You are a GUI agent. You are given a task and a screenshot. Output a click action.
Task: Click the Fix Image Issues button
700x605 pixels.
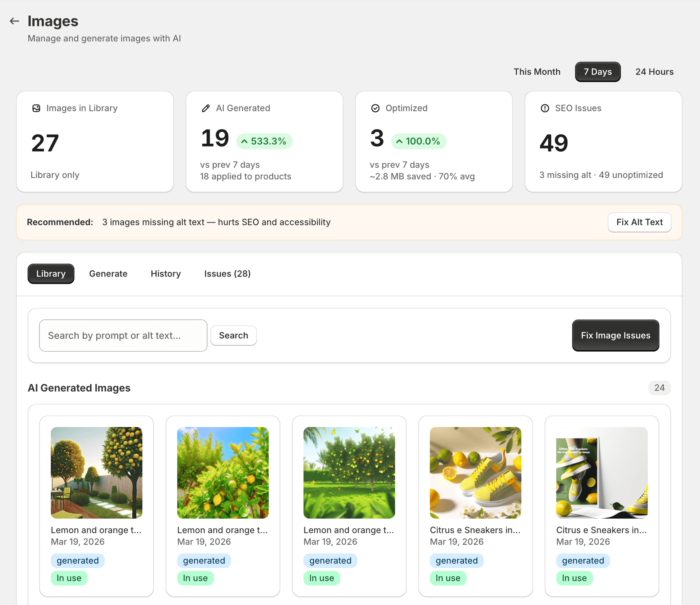click(x=615, y=336)
